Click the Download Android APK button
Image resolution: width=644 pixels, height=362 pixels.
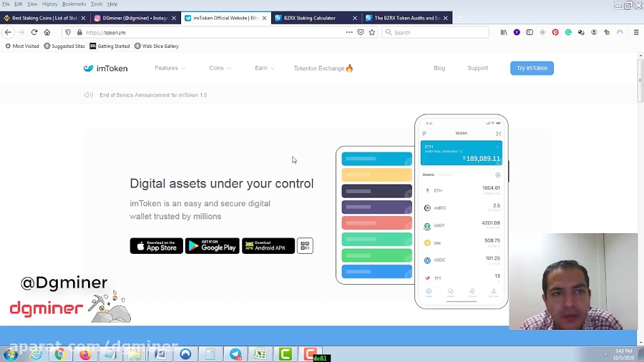click(268, 246)
